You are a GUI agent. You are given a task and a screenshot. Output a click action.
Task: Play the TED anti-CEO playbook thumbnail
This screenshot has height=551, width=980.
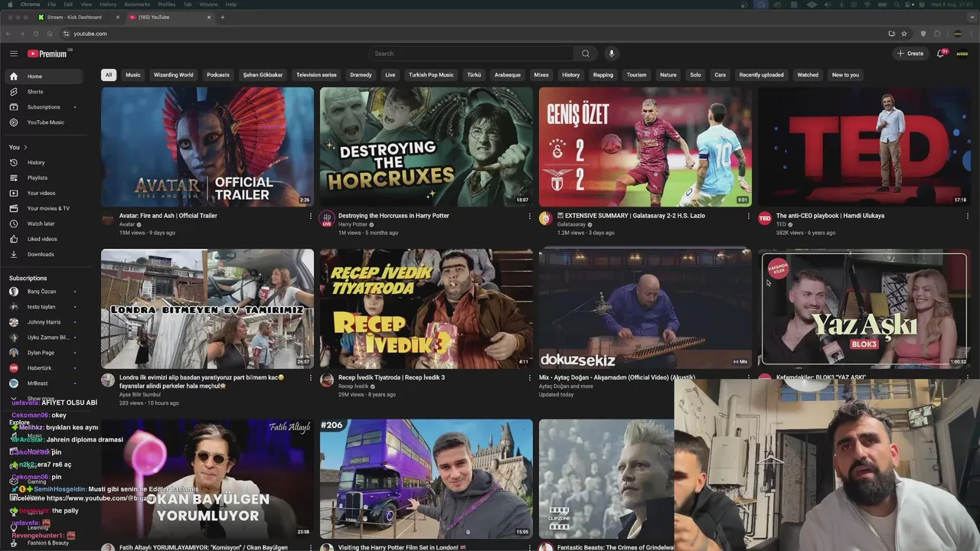coord(864,147)
